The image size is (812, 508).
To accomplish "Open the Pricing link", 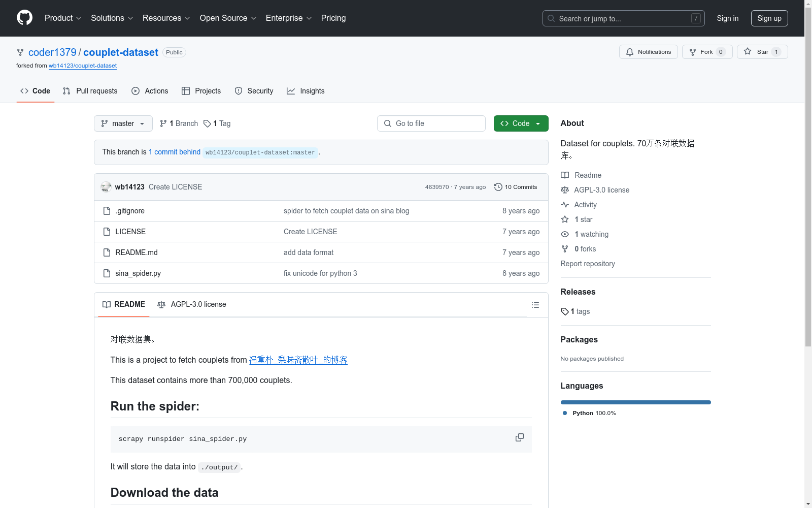I will click(x=333, y=18).
